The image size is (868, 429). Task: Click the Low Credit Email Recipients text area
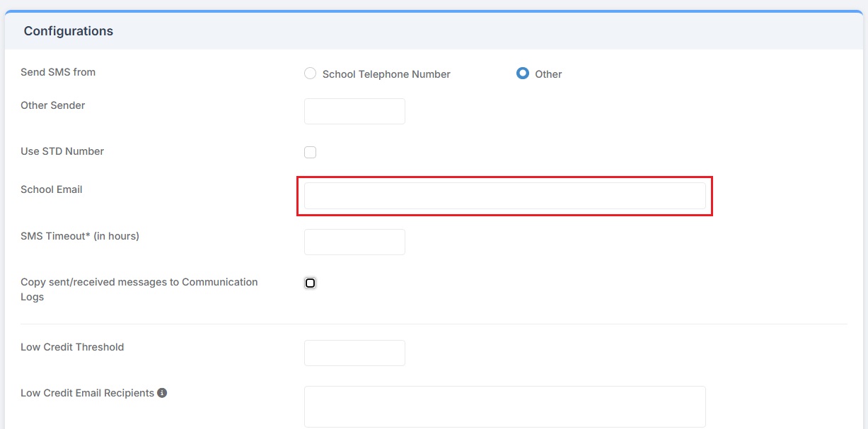(504, 406)
